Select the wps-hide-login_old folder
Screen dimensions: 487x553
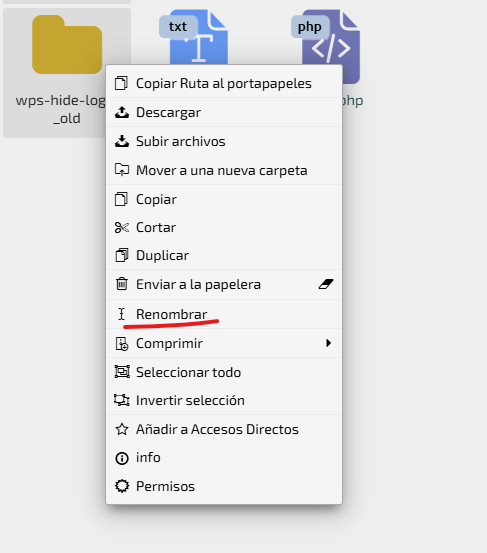(55, 72)
